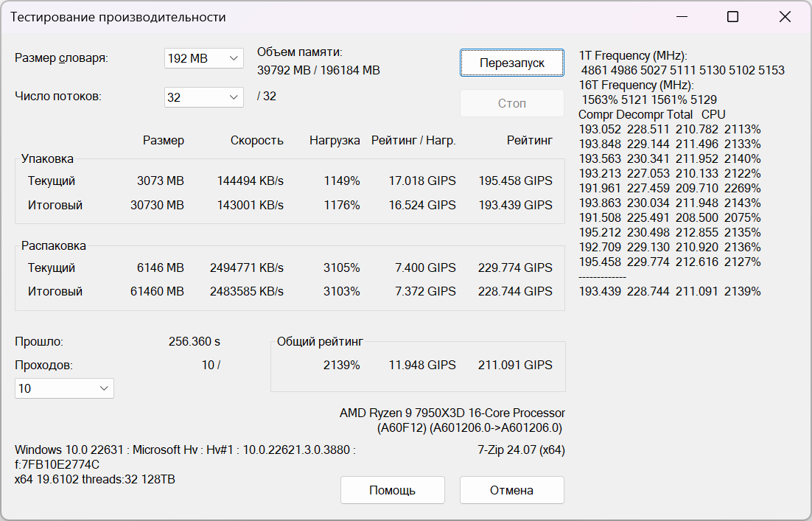Screen dimensions: 812x521
Task: Click the Общий рейтинг group label
Action: tap(320, 341)
